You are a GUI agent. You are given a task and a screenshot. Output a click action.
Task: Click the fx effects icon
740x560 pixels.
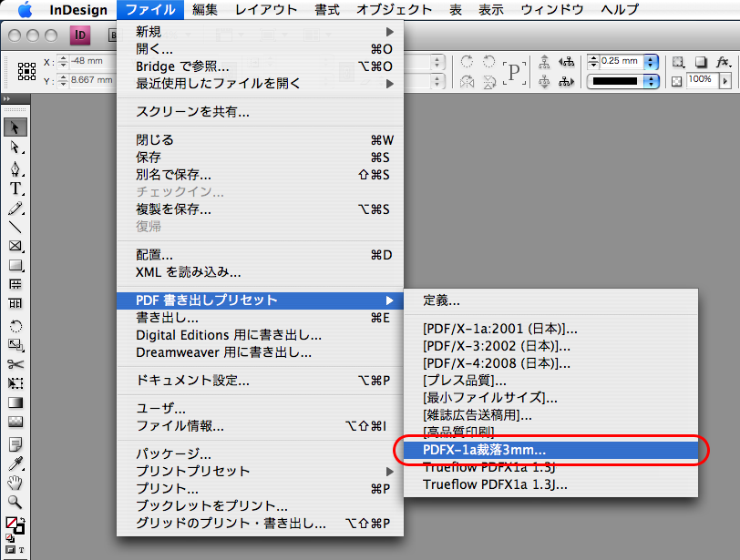tap(723, 62)
